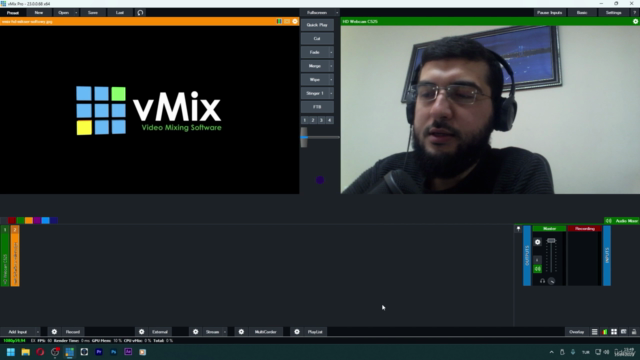Click Master headphones monitor icon

(542, 281)
